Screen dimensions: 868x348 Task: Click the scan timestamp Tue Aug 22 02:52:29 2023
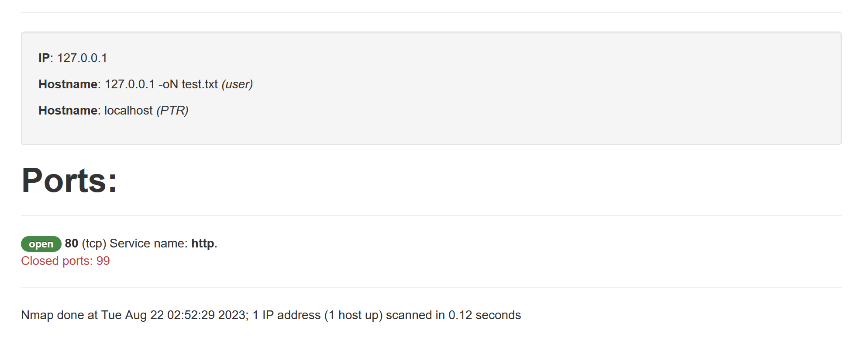coord(175,315)
